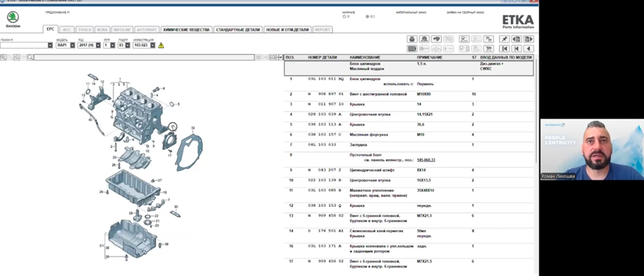Follow the 145-060.33 illustration link
This screenshot has width=644, height=276.
[x=426, y=159]
